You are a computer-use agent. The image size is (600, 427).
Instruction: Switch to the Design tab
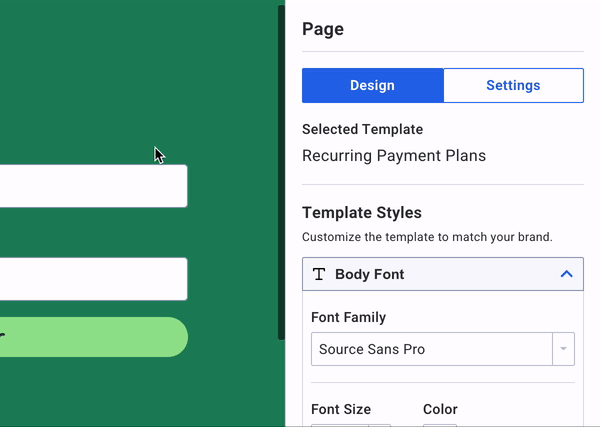coord(372,86)
